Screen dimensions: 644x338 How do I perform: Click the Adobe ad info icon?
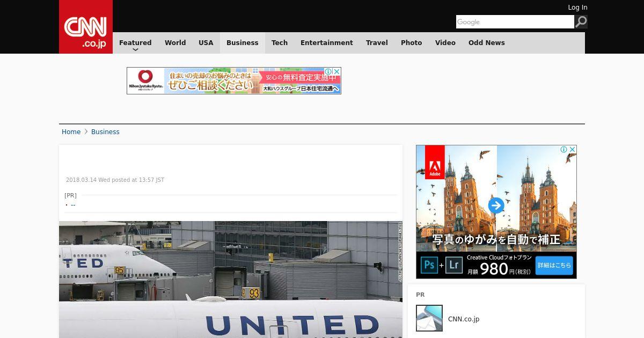click(564, 149)
